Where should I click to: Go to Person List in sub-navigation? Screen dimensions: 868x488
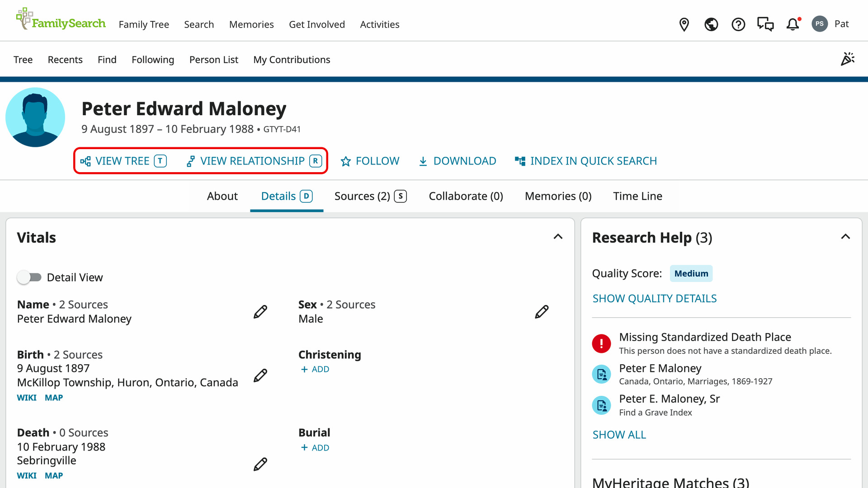tap(214, 60)
